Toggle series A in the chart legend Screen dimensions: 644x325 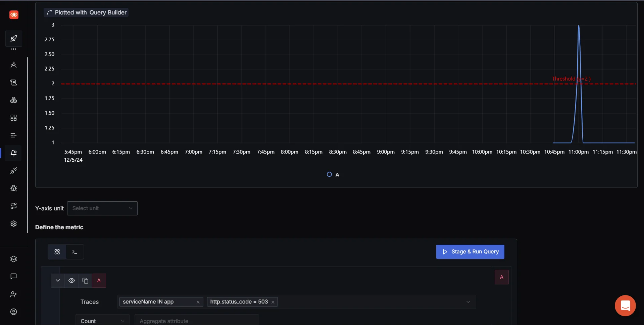pos(333,174)
